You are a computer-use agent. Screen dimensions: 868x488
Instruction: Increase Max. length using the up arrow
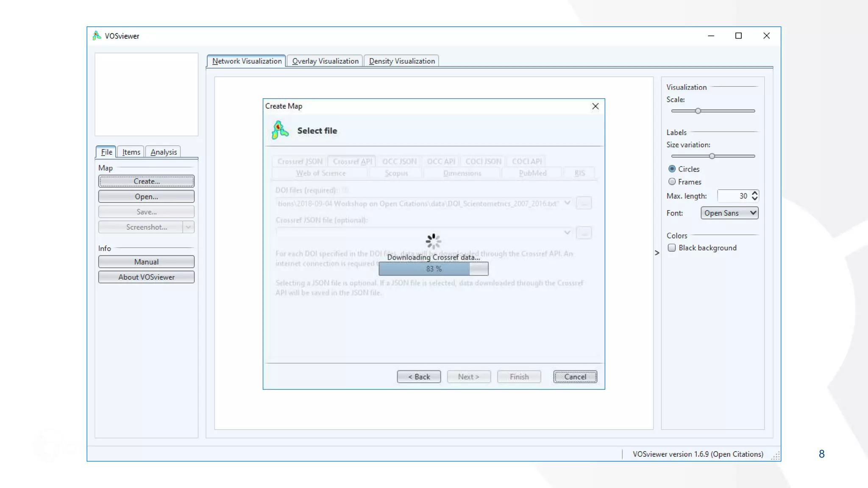[x=754, y=193]
